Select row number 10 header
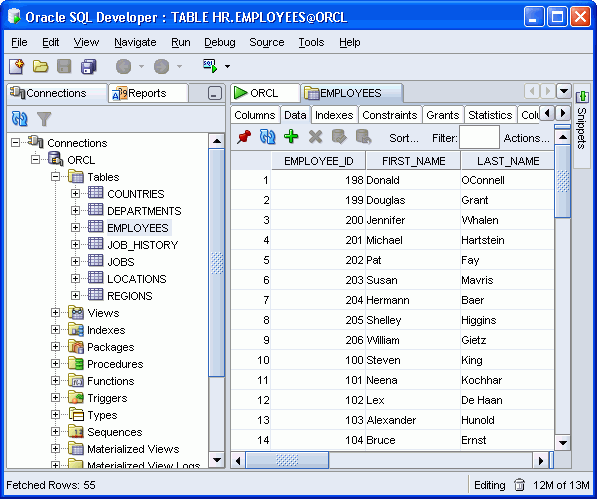 251,360
